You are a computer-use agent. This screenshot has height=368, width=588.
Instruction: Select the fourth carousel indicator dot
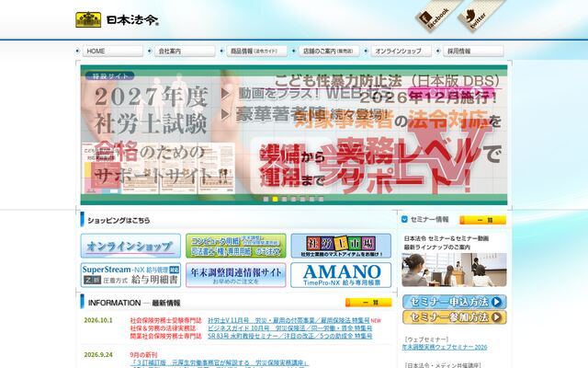click(293, 199)
